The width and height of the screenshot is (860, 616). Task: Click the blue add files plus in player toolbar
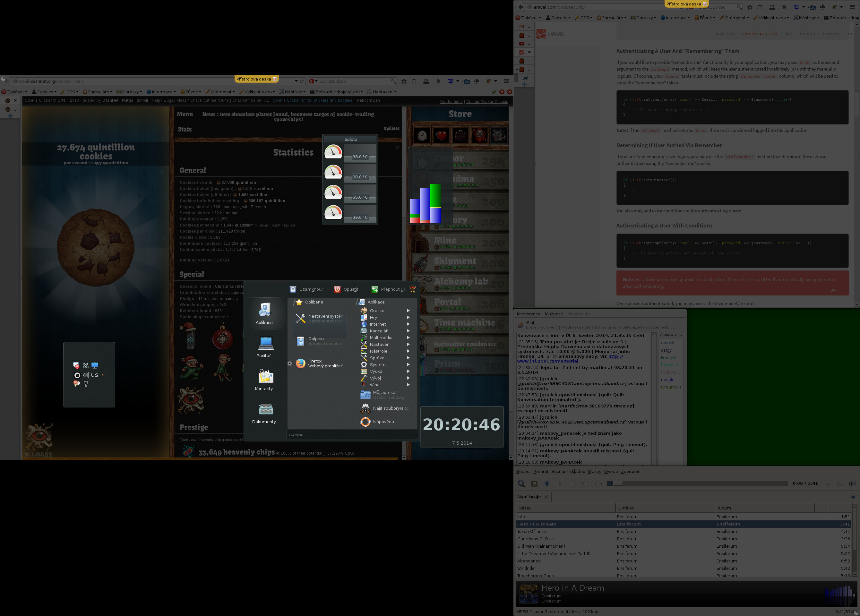547,483
